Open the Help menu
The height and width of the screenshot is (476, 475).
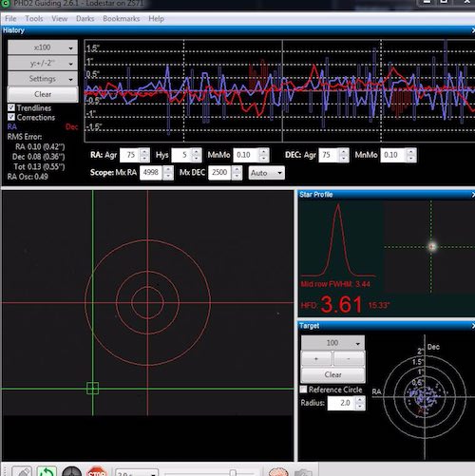[x=156, y=19]
